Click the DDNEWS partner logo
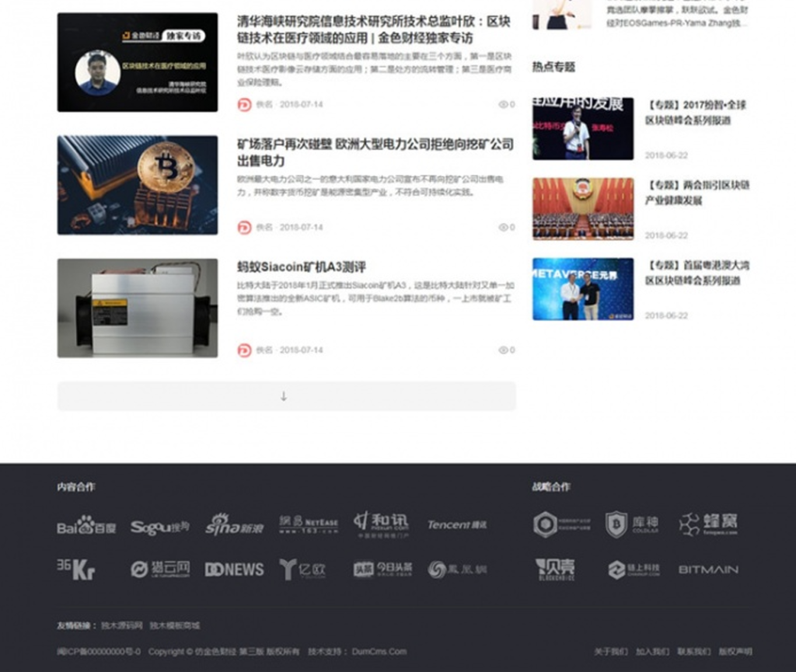This screenshot has height=672, width=796. 234,569
